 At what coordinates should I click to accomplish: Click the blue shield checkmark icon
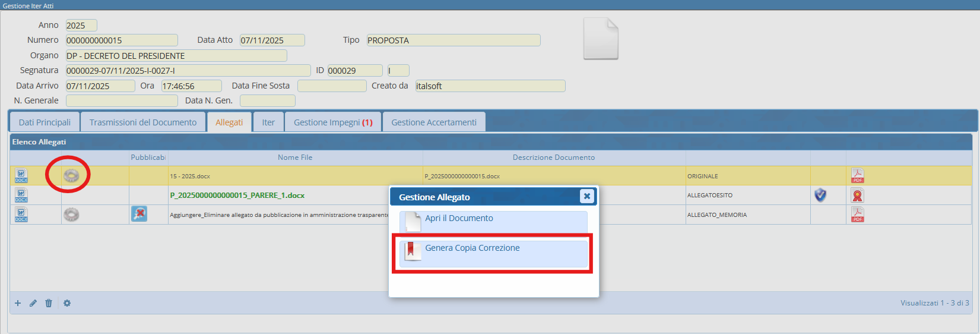820,195
